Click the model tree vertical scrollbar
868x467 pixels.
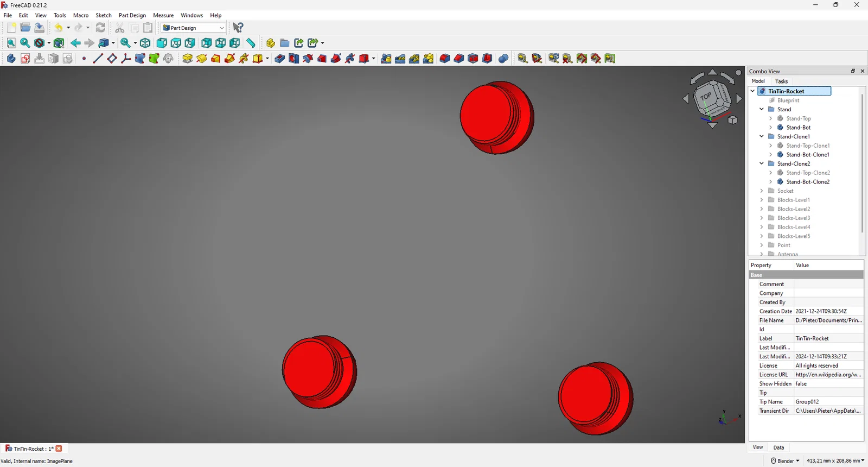click(x=862, y=163)
